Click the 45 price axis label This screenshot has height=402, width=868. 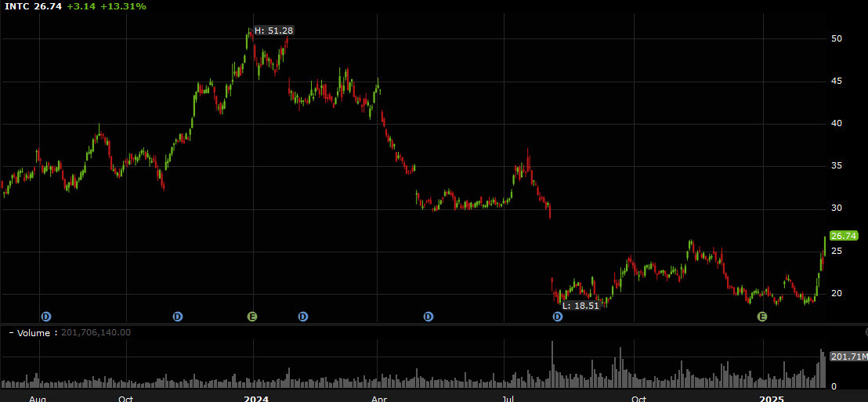(837, 81)
